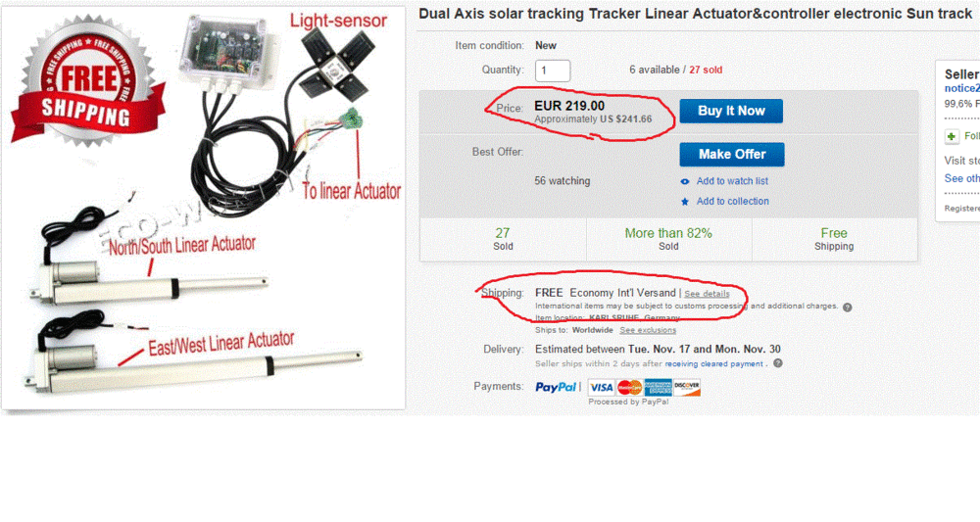
Task: Open shipping See details link
Action: point(707,294)
